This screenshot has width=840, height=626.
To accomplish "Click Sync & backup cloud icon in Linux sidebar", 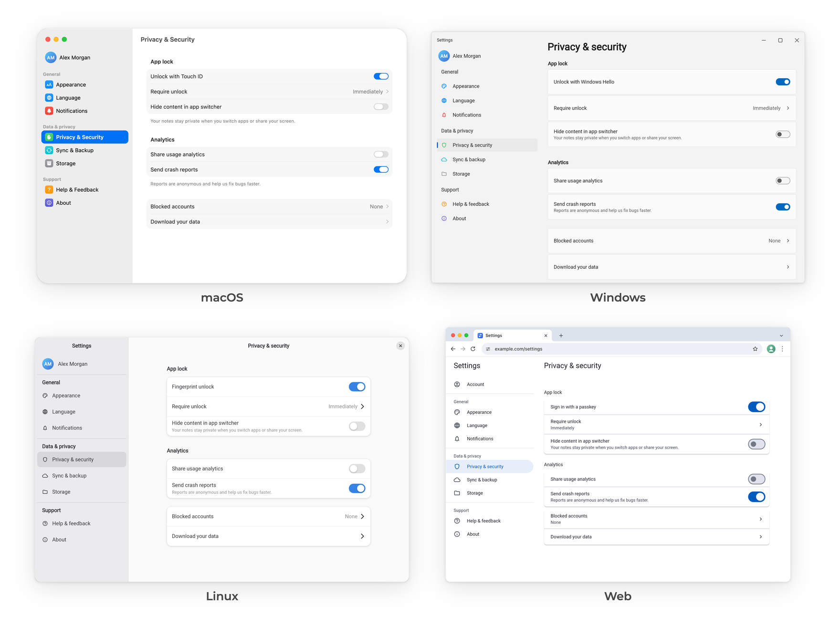I will [x=45, y=476].
